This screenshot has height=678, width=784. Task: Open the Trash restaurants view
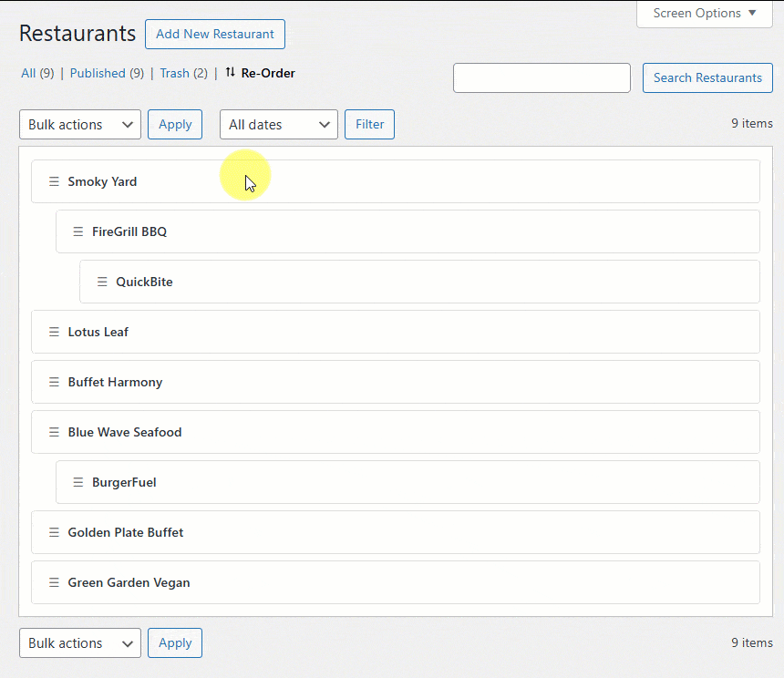tap(183, 73)
